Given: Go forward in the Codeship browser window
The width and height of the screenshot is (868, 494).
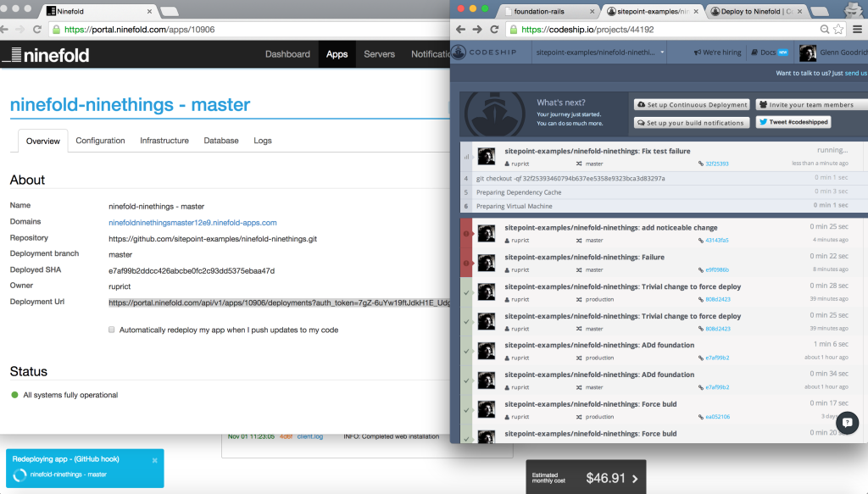Looking at the screenshot, I should click(477, 30).
